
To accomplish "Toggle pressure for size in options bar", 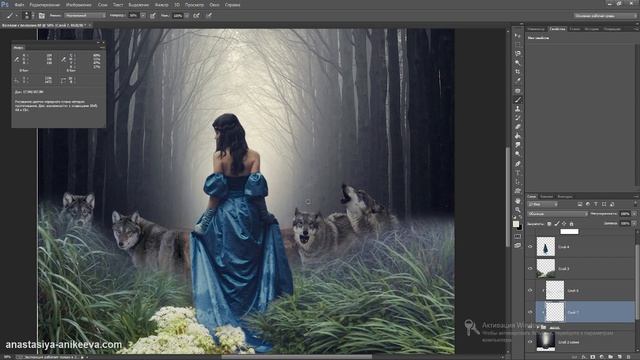I will (x=209, y=16).
